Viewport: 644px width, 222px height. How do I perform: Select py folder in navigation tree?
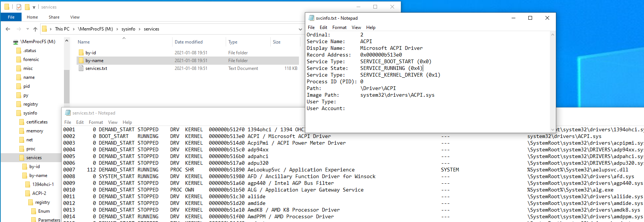coord(26,95)
